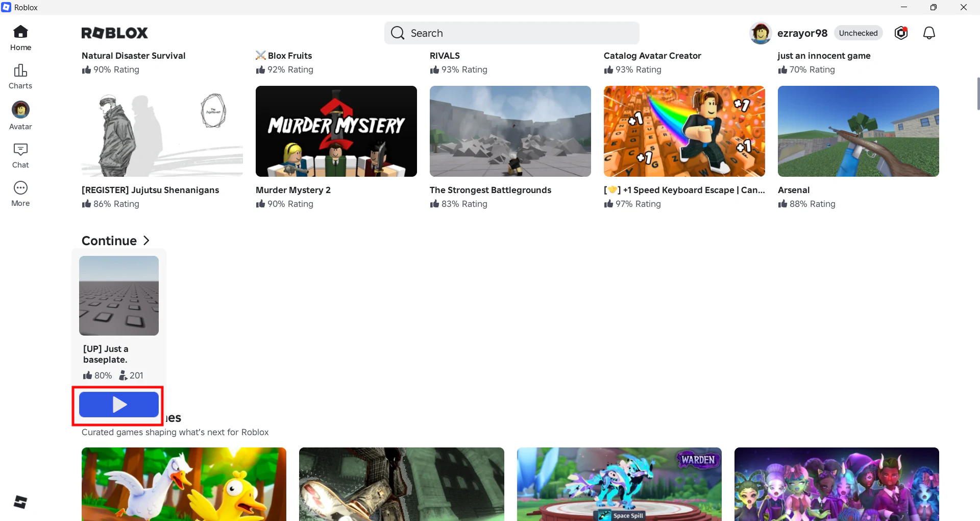
Task: Open the Arsenal game thumbnail
Action: click(859, 131)
